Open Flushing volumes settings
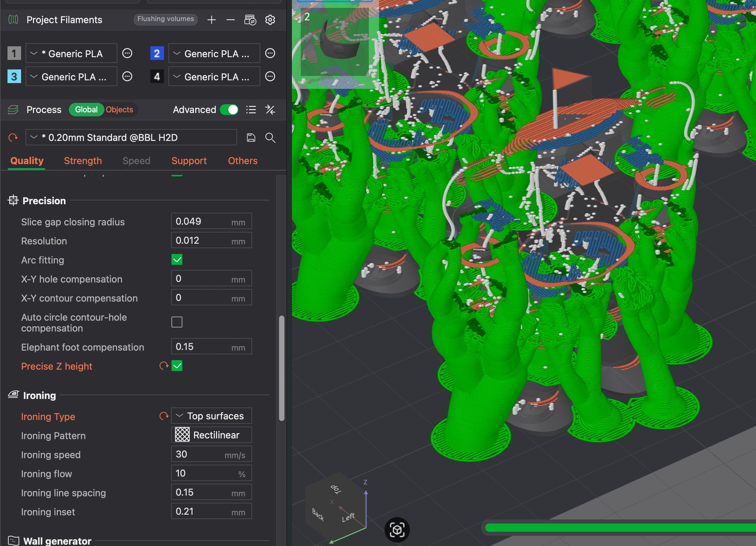The width and height of the screenshot is (756, 546). tap(165, 19)
